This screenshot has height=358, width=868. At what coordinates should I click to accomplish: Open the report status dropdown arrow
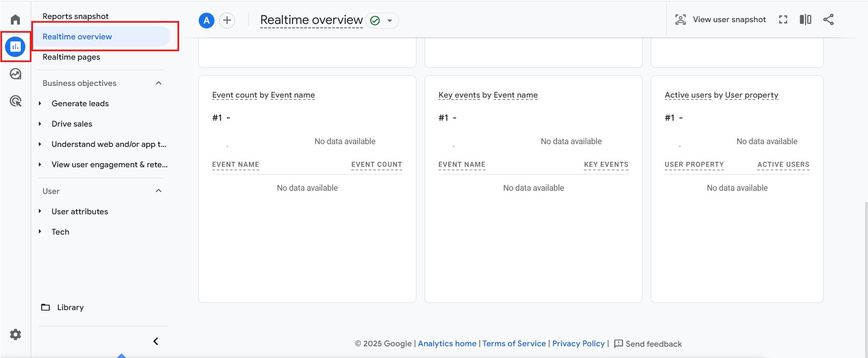click(x=389, y=21)
